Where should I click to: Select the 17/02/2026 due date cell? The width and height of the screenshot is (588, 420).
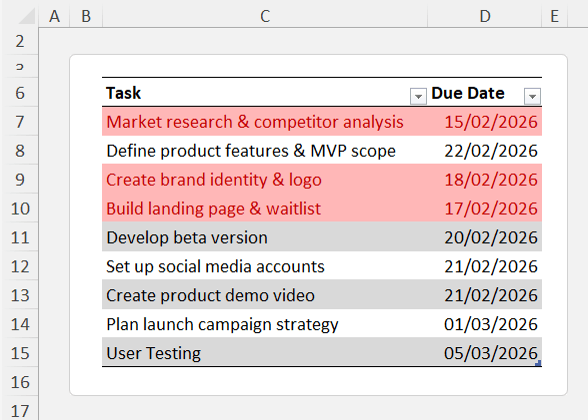click(484, 208)
